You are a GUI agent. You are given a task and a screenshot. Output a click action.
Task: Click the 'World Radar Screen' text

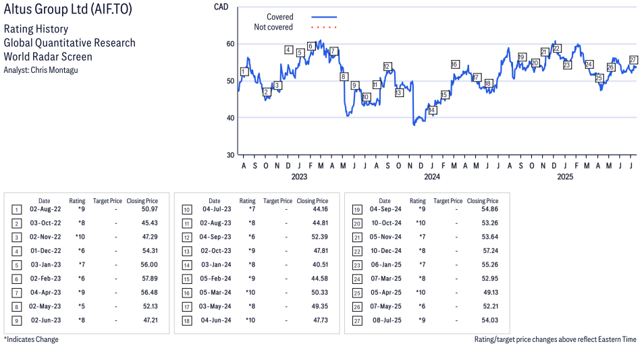48,56
